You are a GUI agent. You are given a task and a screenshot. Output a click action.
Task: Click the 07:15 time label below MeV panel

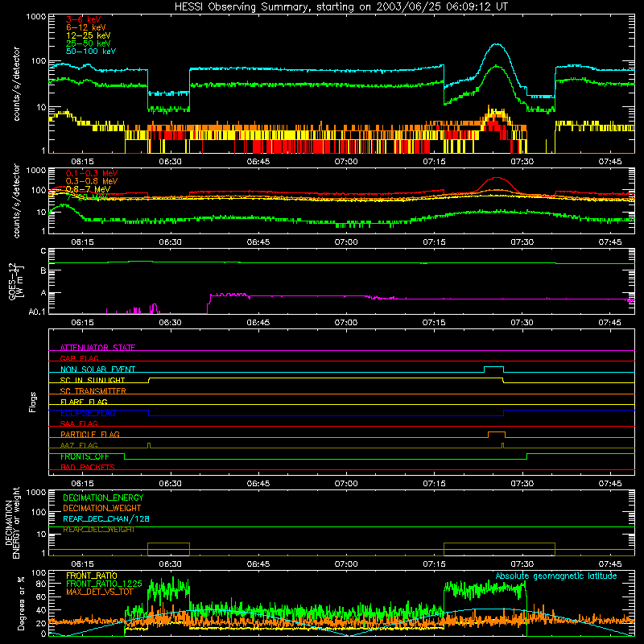[434, 242]
